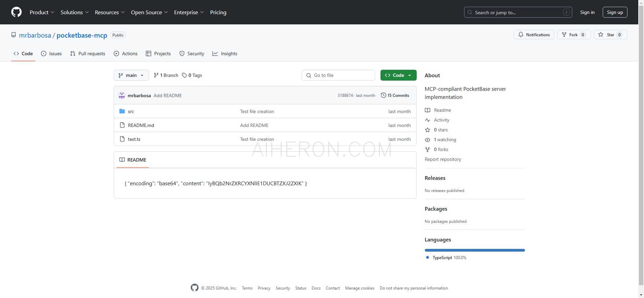644x298 pixels.
Task: View the 1 Branch link
Action: [x=166, y=75]
